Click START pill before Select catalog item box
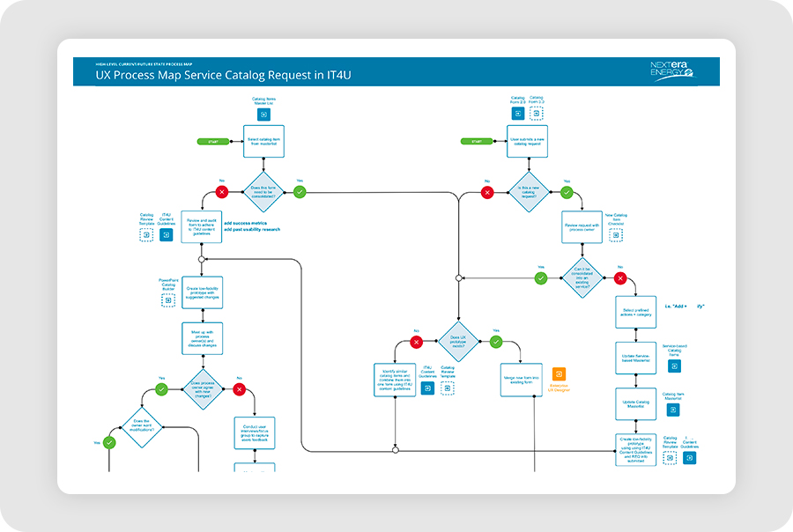Viewport: 793px width, 532px height. (213, 142)
